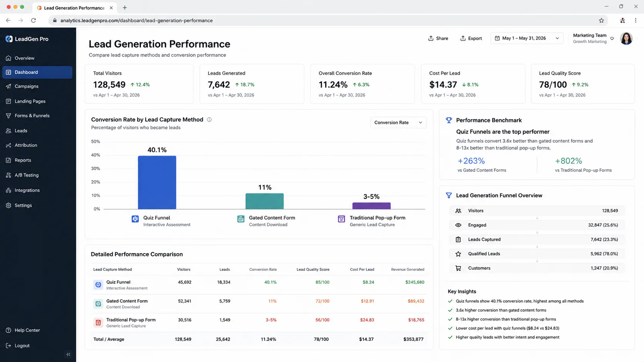
Task: Sort by Lead Quality Score column header
Action: pos(313,270)
